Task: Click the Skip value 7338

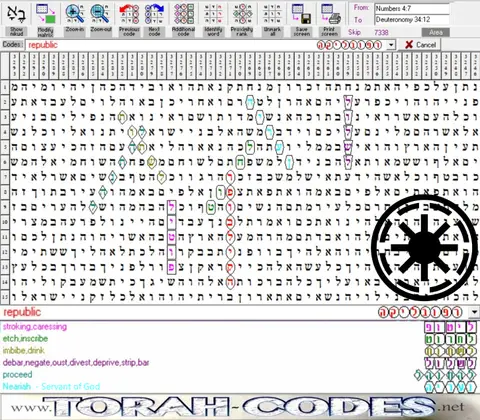Action: coord(381,32)
